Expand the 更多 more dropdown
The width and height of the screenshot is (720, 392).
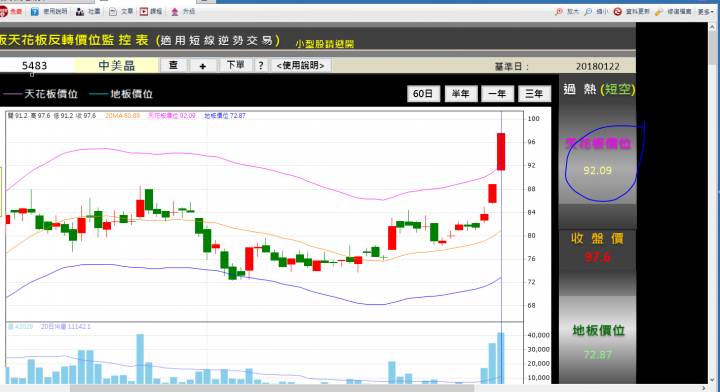(x=706, y=11)
